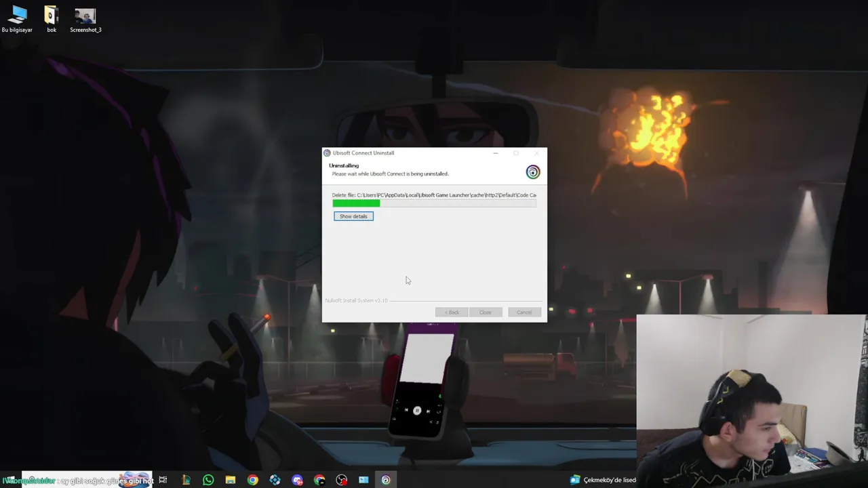
Task: Click the greyed-out Back button
Action: (452, 312)
